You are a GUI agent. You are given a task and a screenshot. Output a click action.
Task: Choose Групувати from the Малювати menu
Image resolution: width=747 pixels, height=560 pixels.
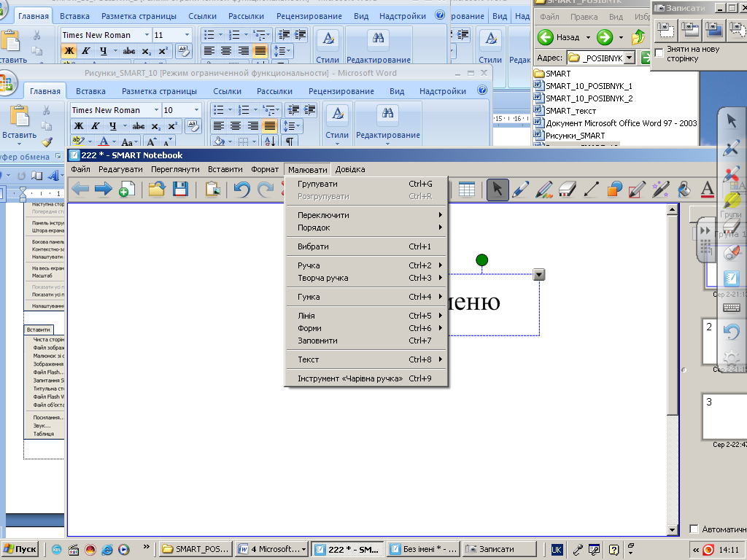click(x=368, y=184)
